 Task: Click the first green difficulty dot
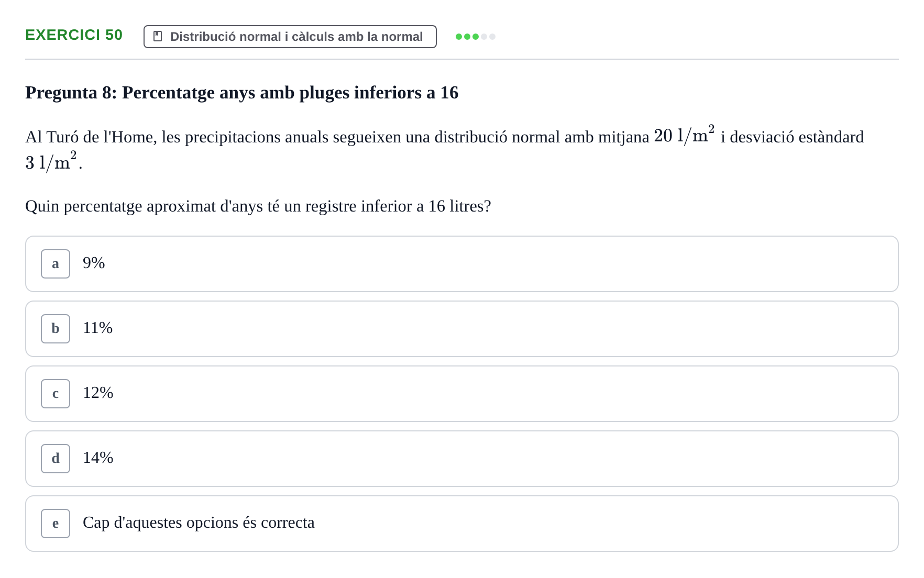click(459, 37)
